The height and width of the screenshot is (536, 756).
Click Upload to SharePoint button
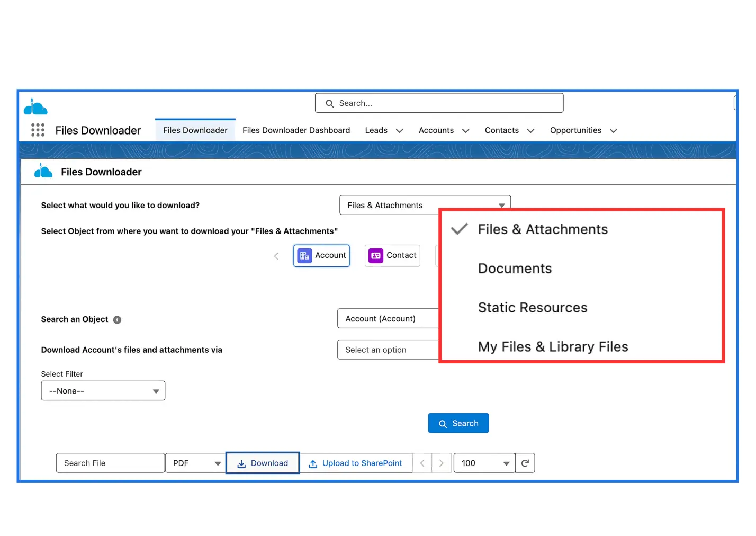[x=356, y=463]
